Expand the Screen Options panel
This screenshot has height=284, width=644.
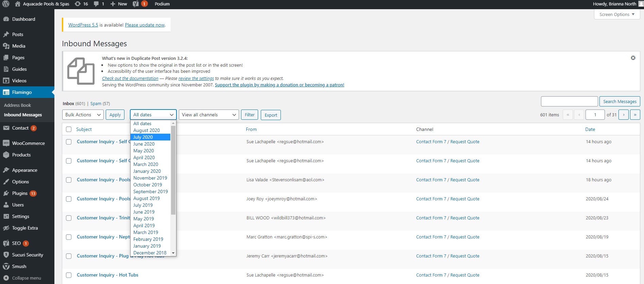pyautogui.click(x=617, y=14)
